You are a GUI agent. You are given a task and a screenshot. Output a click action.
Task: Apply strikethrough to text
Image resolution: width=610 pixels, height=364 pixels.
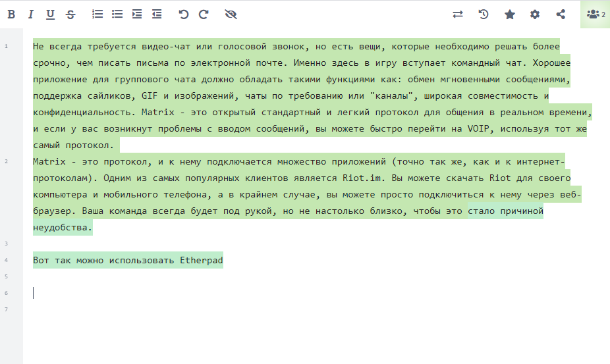[70, 14]
